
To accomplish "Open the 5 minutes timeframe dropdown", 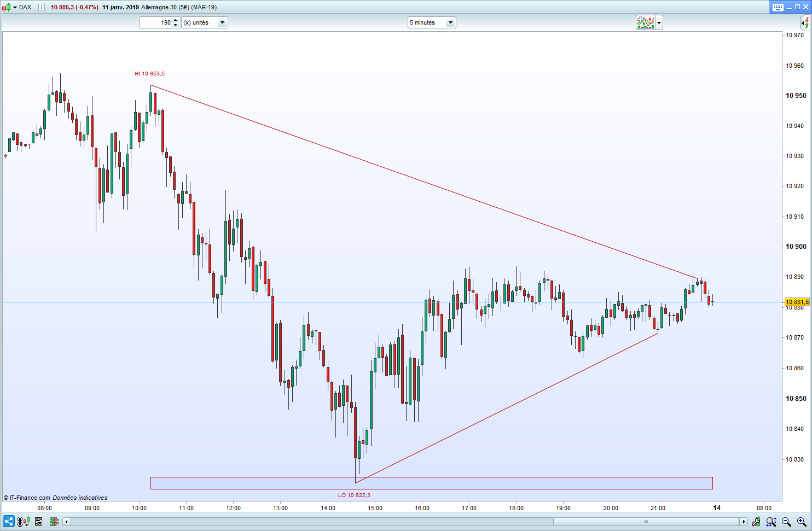I will click(450, 22).
